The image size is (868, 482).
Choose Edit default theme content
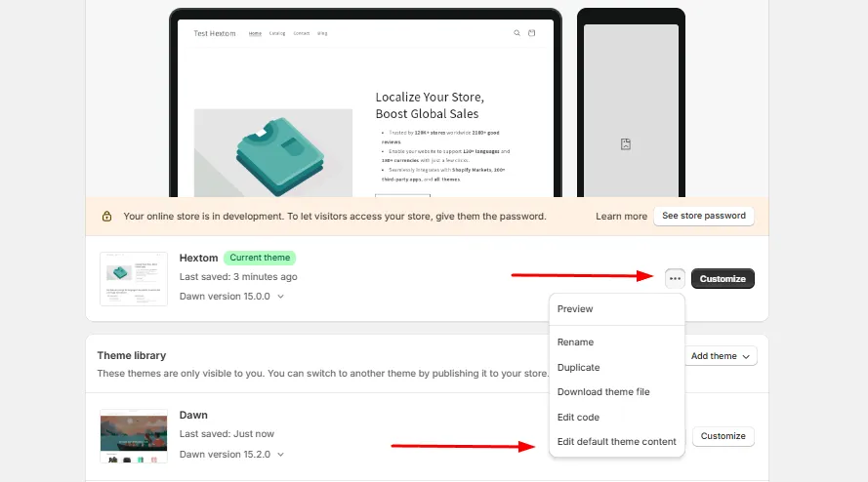tap(617, 442)
